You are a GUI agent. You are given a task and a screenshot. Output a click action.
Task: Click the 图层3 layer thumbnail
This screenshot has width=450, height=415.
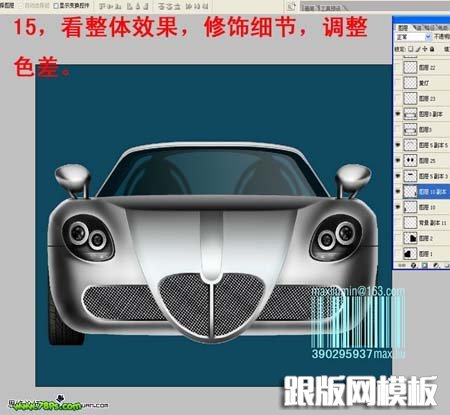click(x=410, y=130)
